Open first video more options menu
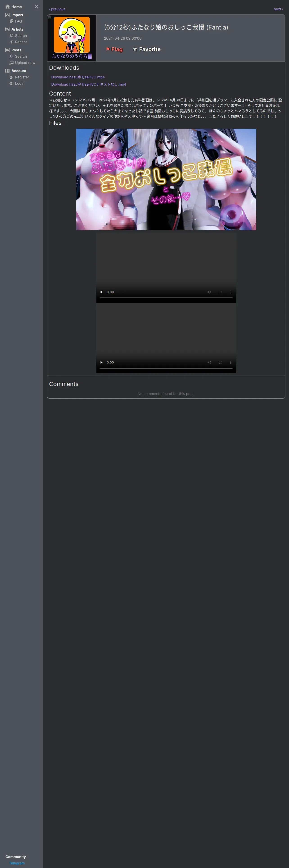Image resolution: width=289 pixels, height=868 pixels. [x=231, y=292]
